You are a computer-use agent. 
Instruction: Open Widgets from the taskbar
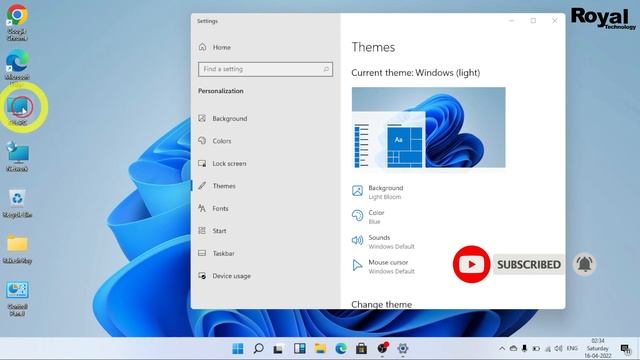click(x=300, y=349)
